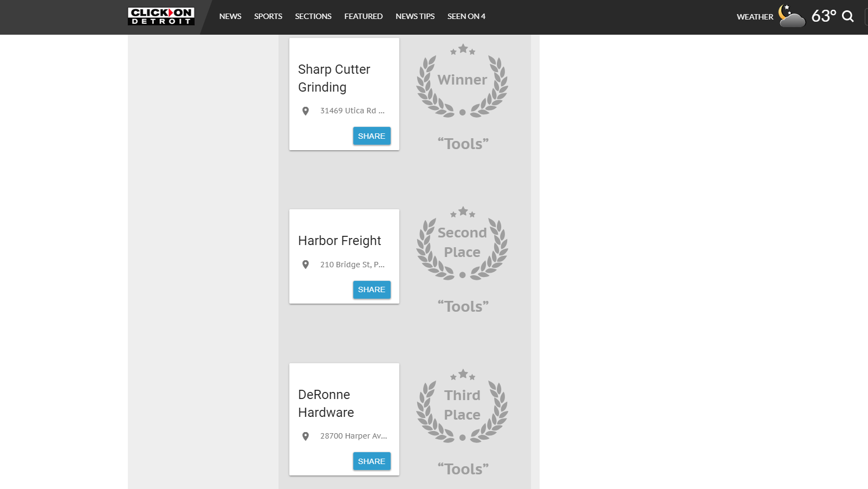Click the SEEN ON 4 link
Screen dimensions: 868x489
[465, 16]
